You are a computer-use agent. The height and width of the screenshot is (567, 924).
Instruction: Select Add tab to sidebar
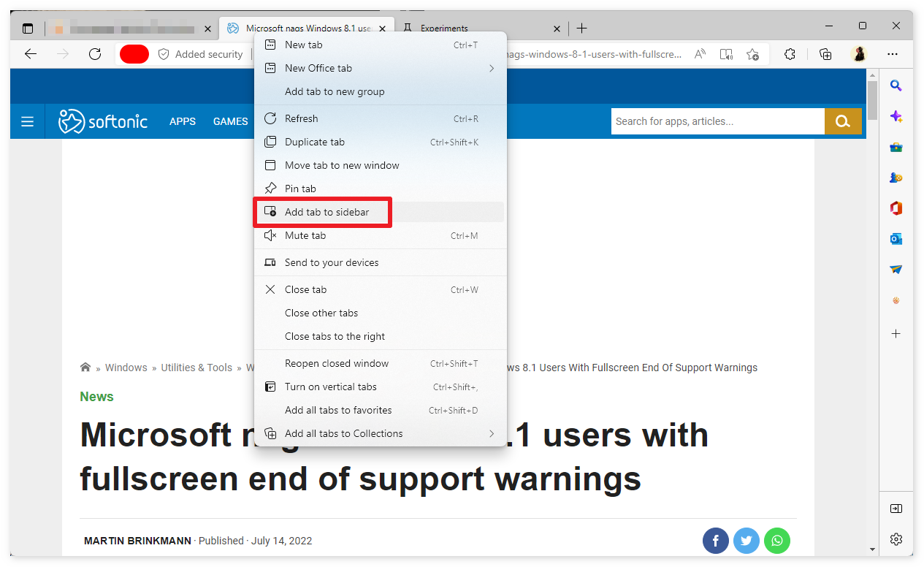click(327, 212)
